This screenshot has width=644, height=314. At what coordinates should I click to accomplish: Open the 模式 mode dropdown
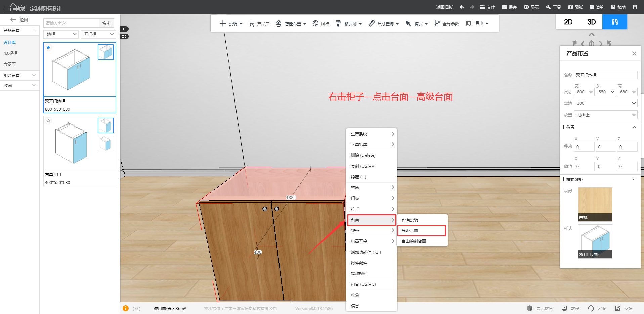(417, 24)
